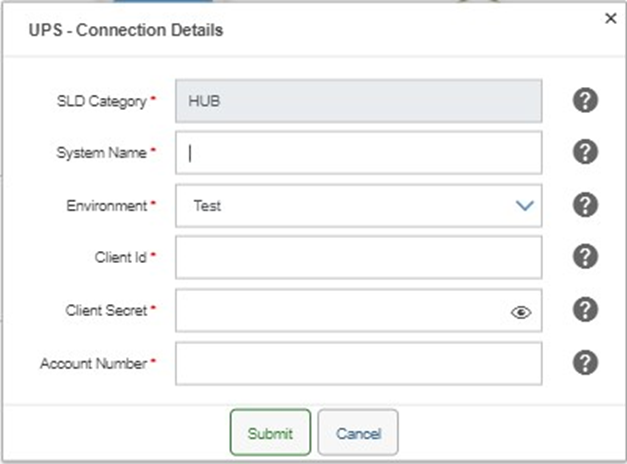This screenshot has height=464, width=627.
Task: Click the Environment field label
Action: click(108, 206)
